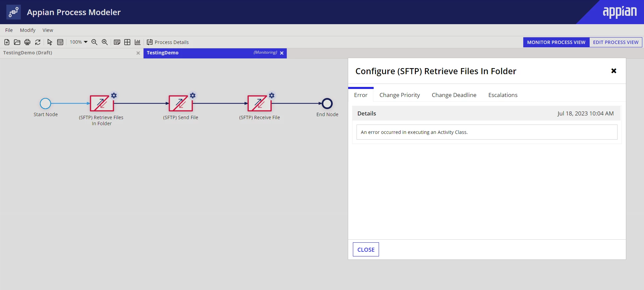Click the grid icon in the toolbar
The image size is (644, 290).
pos(127,42)
